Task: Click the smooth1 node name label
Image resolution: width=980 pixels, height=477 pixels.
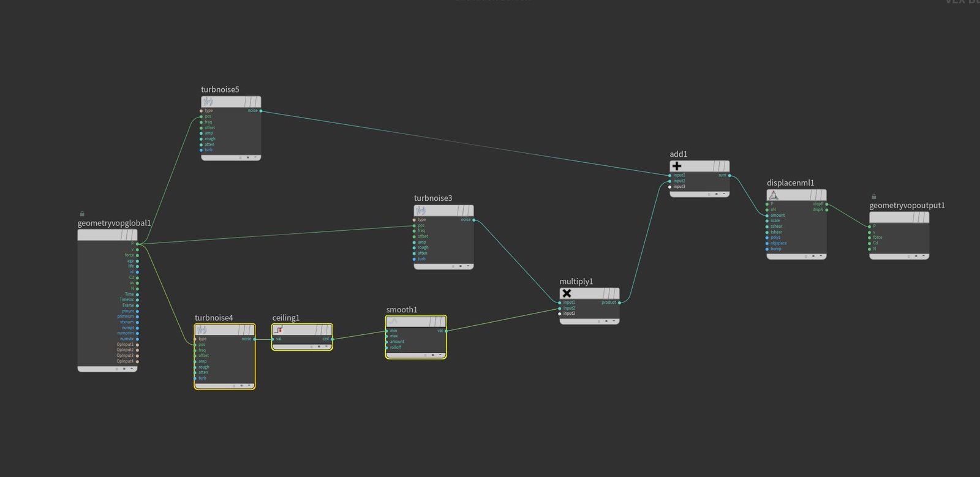Action: click(402, 310)
